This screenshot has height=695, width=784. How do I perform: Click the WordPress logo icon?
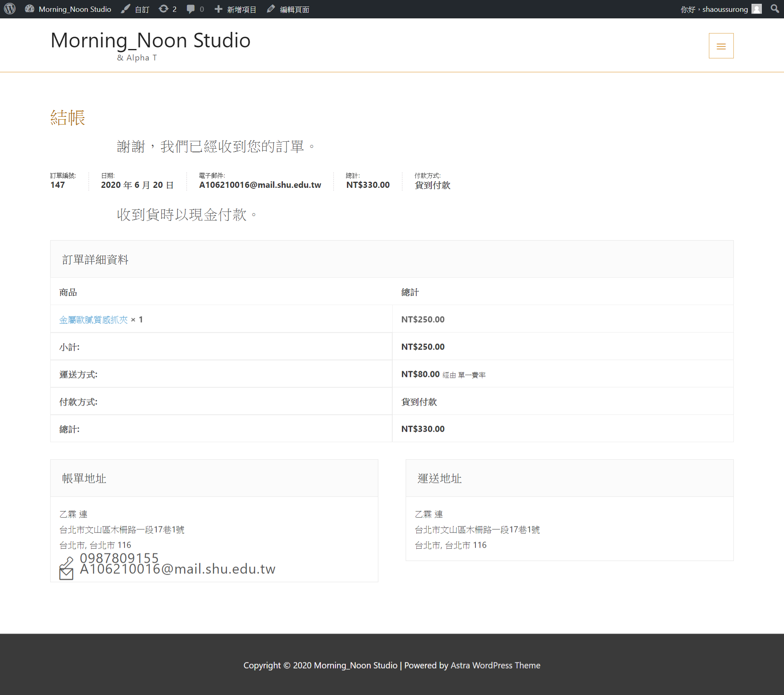click(10, 9)
